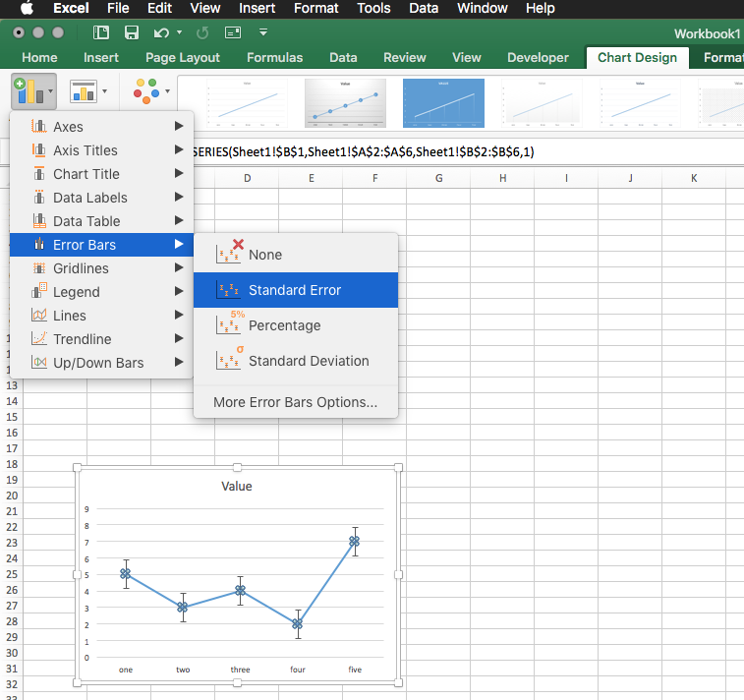Screen dimensions: 744x700
Task: Expand the Legend submenu
Action: click(x=101, y=292)
